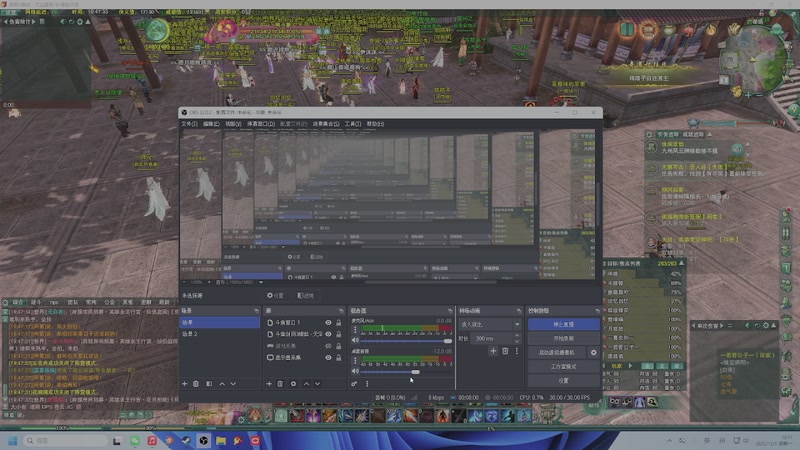Open virtual camera settings gear
Screen dimensions: 800x450
point(593,353)
